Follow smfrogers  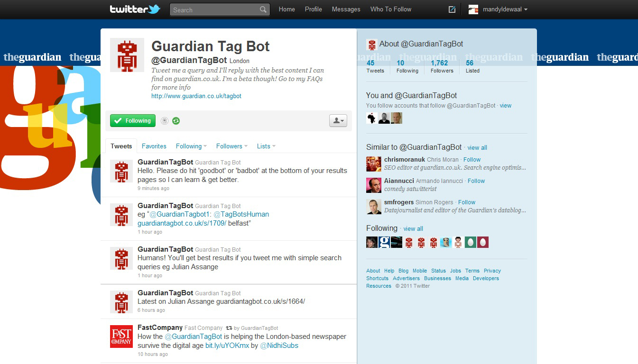(467, 202)
